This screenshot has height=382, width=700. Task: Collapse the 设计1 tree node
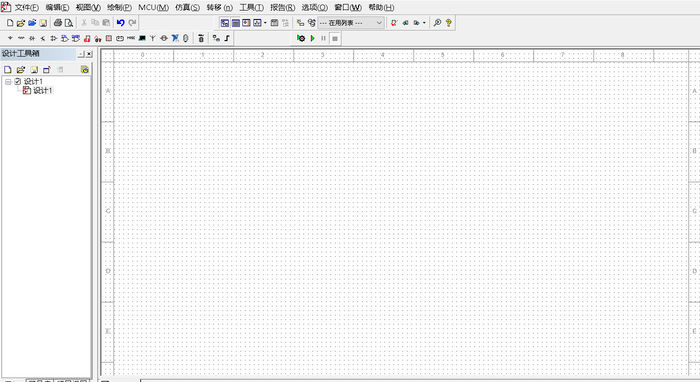pyautogui.click(x=8, y=82)
